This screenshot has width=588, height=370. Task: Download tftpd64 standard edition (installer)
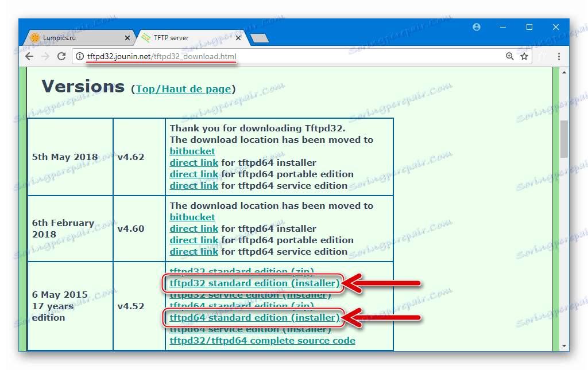254,318
